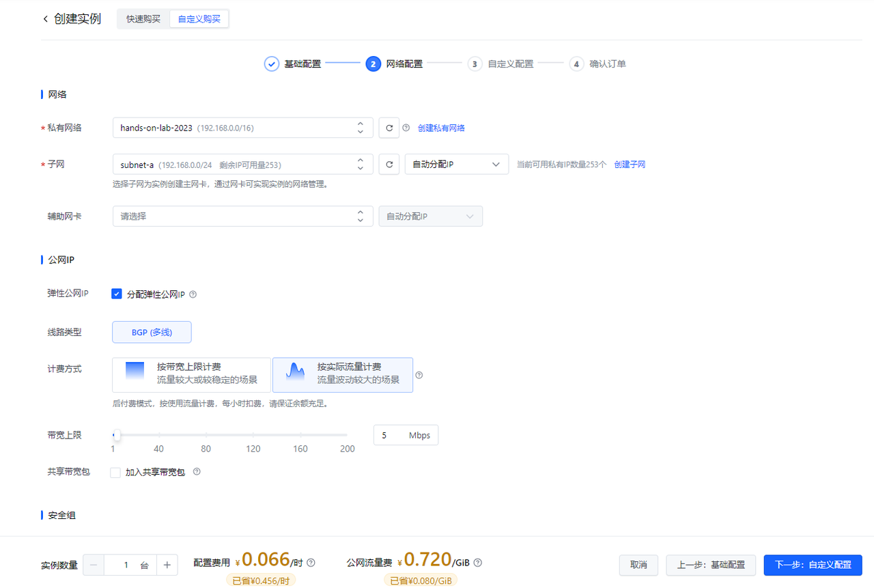Click the 带宽上限 slider handle

[x=117, y=435]
